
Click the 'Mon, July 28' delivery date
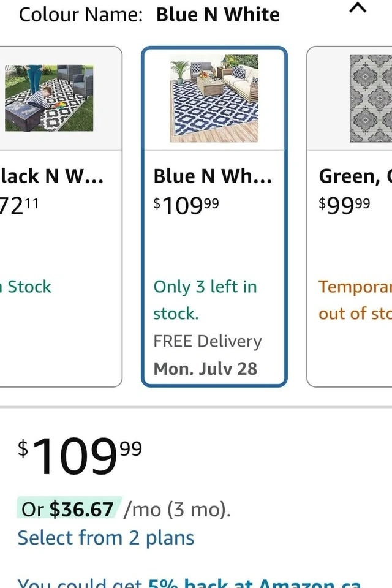coord(205,369)
